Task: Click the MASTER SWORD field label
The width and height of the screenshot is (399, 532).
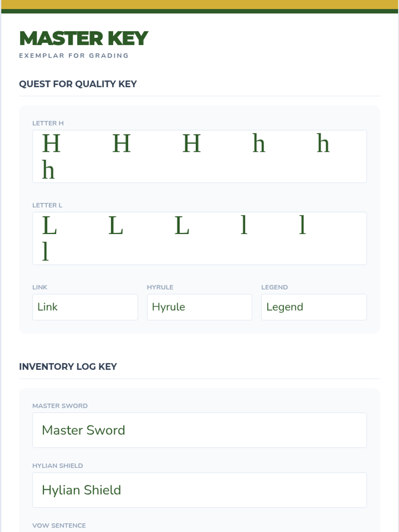Action: (x=60, y=406)
